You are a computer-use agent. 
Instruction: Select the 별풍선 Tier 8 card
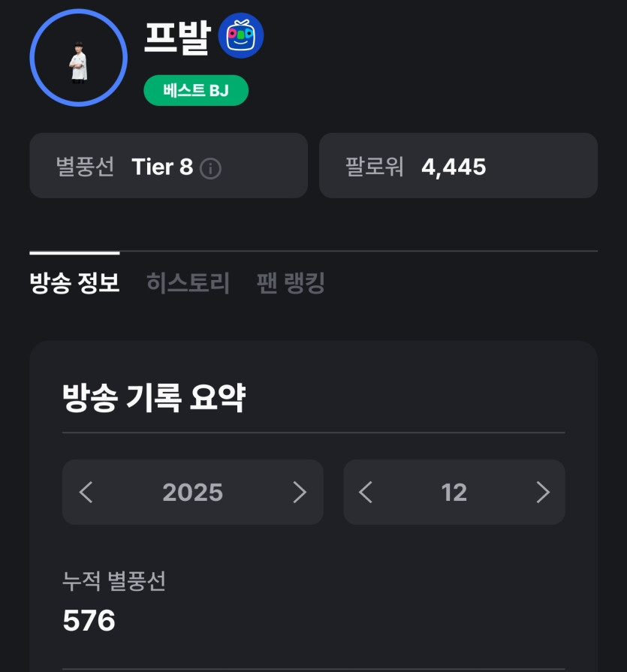[168, 166]
